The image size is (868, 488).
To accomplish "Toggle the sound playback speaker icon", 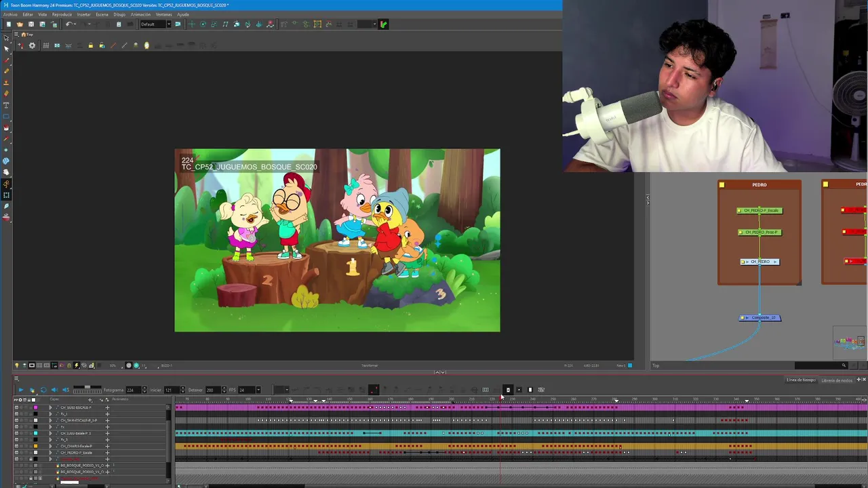I will click(54, 390).
